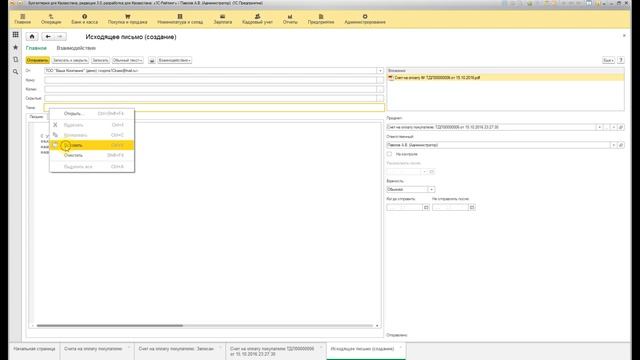Expand the Ответственный dropdown arrow

613,145
